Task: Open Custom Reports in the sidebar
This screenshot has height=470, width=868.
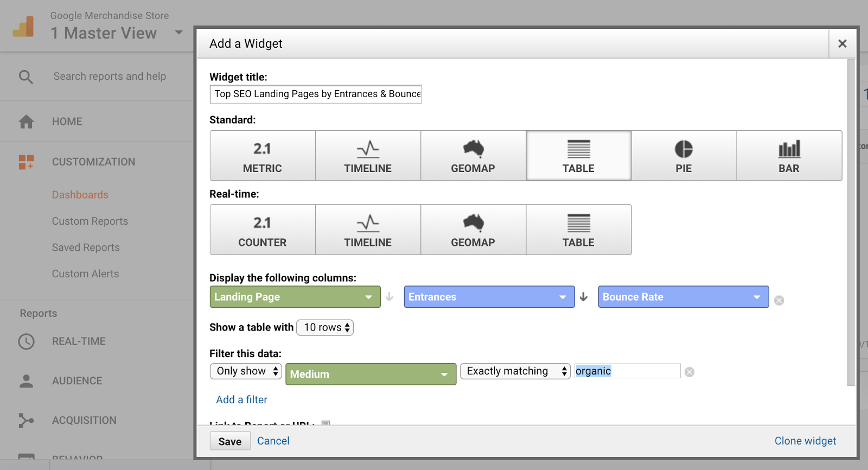Action: pyautogui.click(x=90, y=221)
